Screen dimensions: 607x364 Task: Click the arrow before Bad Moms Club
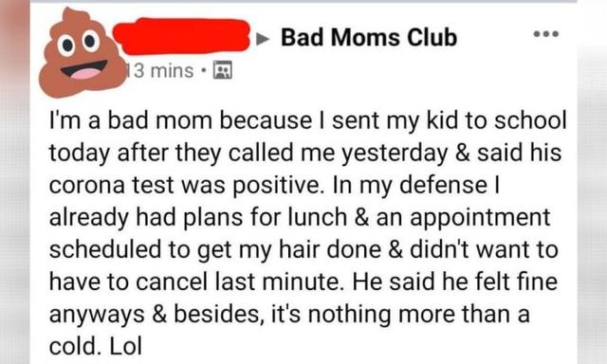(264, 38)
